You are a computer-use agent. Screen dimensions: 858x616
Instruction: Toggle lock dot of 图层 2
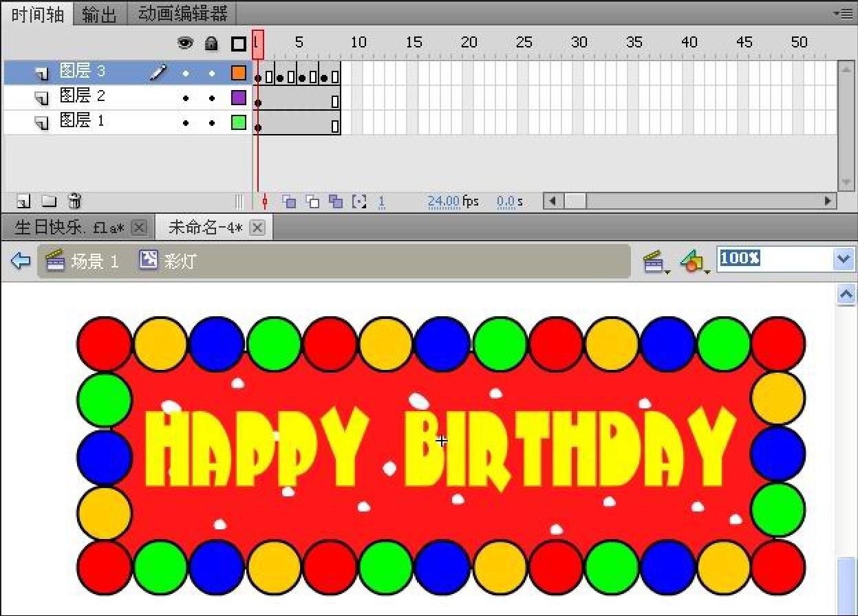tap(212, 98)
